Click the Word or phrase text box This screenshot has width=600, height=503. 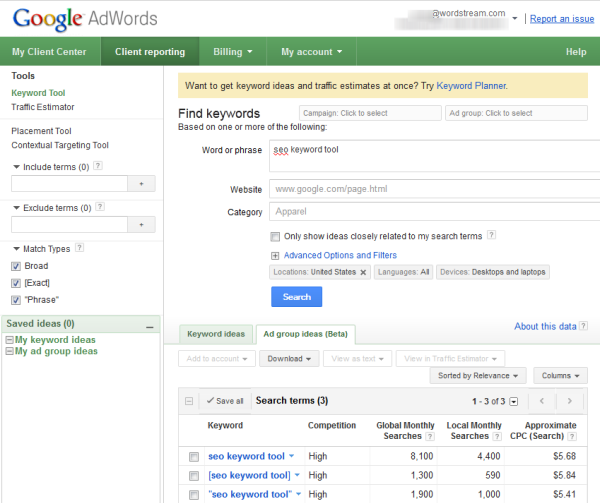[434, 156]
